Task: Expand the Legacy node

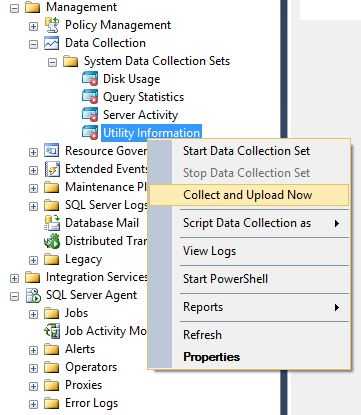Action: pyautogui.click(x=33, y=260)
